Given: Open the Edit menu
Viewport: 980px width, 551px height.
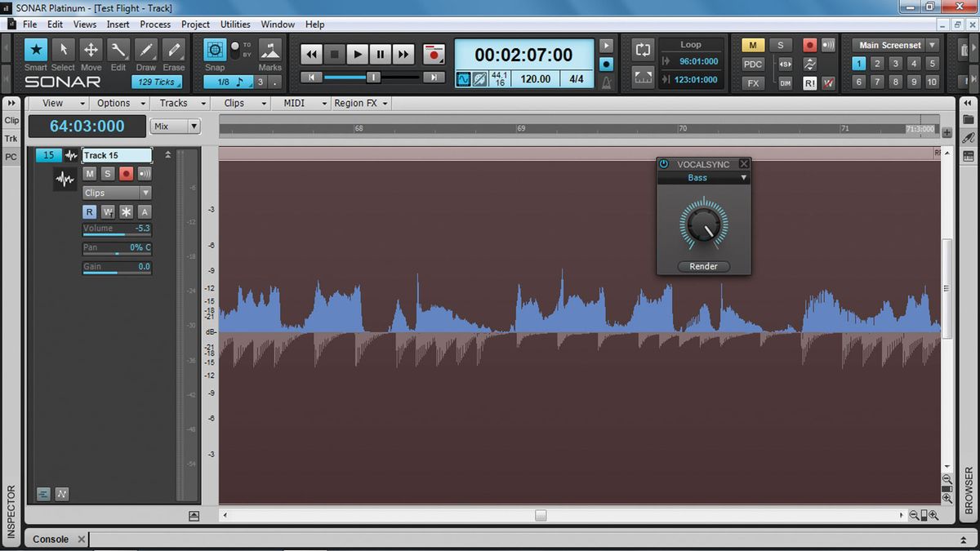Looking at the screenshot, I should [55, 24].
